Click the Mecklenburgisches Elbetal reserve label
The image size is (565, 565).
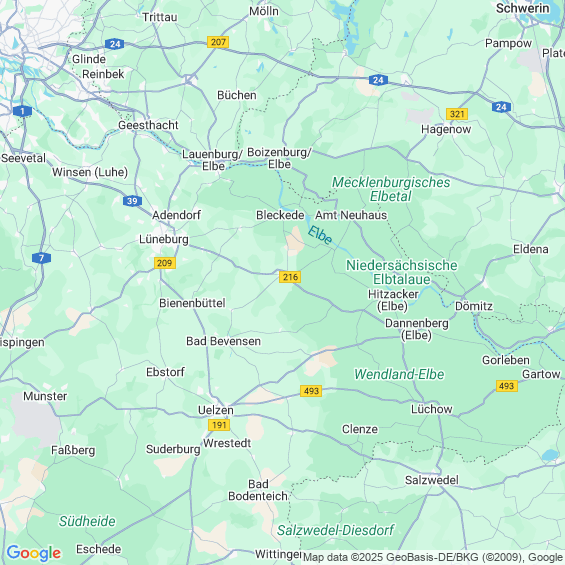[x=391, y=189]
